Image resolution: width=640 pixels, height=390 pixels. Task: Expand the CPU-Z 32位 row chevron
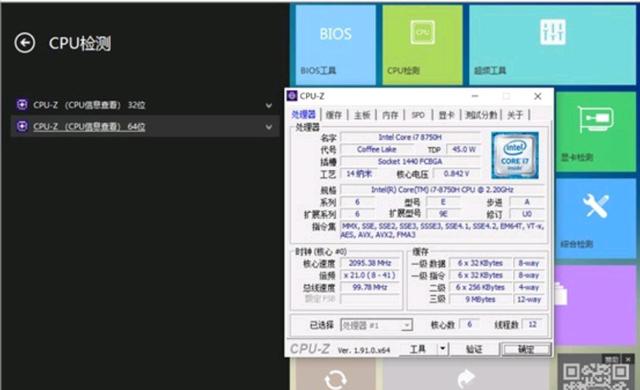(269, 105)
